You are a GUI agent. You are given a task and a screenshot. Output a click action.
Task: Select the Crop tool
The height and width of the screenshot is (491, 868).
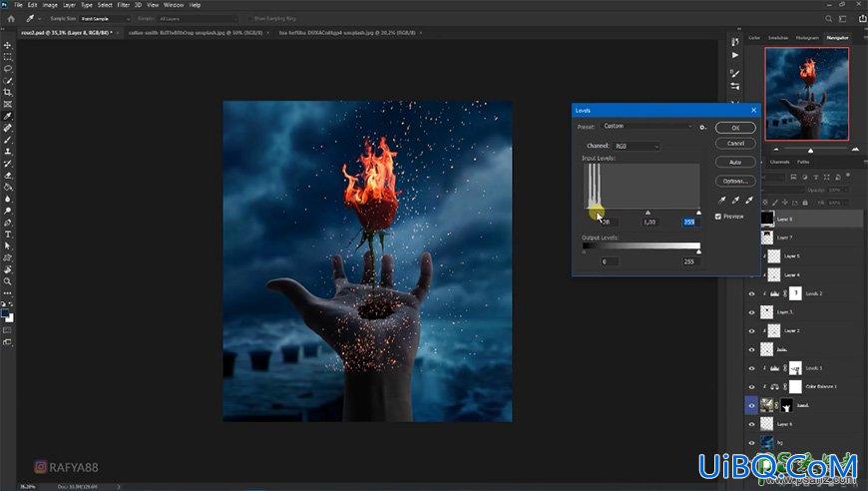click(7, 93)
